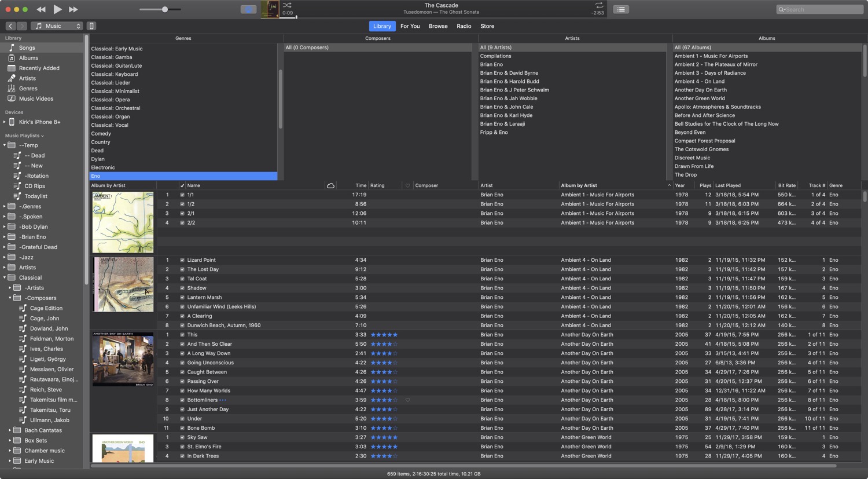Expand the -Brian Eno playlist folder
Image resolution: width=868 pixels, height=479 pixels.
pyautogui.click(x=4, y=237)
